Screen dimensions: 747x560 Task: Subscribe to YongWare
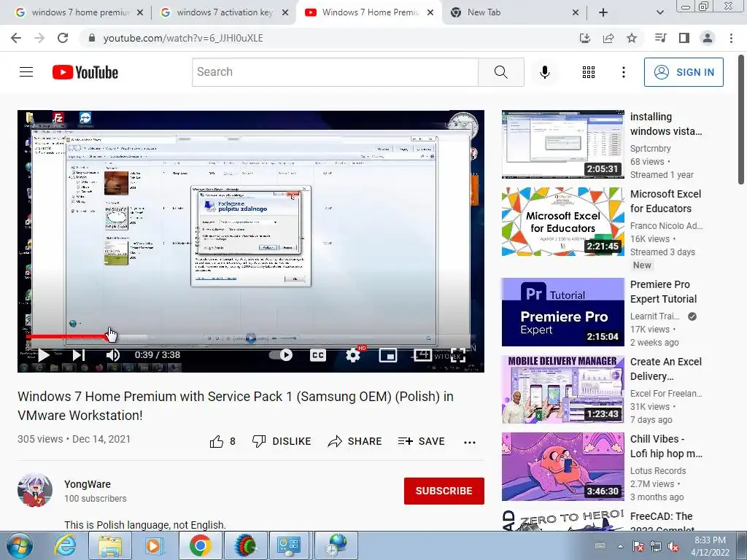(x=444, y=491)
